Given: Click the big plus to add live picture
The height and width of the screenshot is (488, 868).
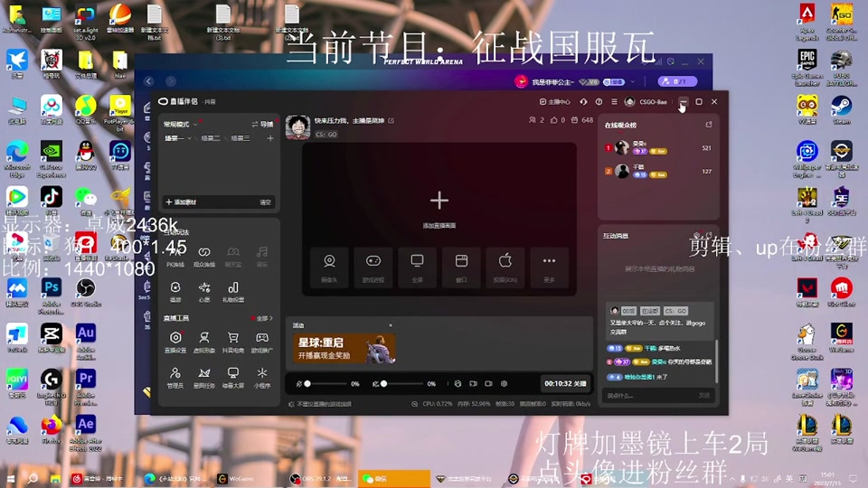Looking at the screenshot, I should coord(439,201).
